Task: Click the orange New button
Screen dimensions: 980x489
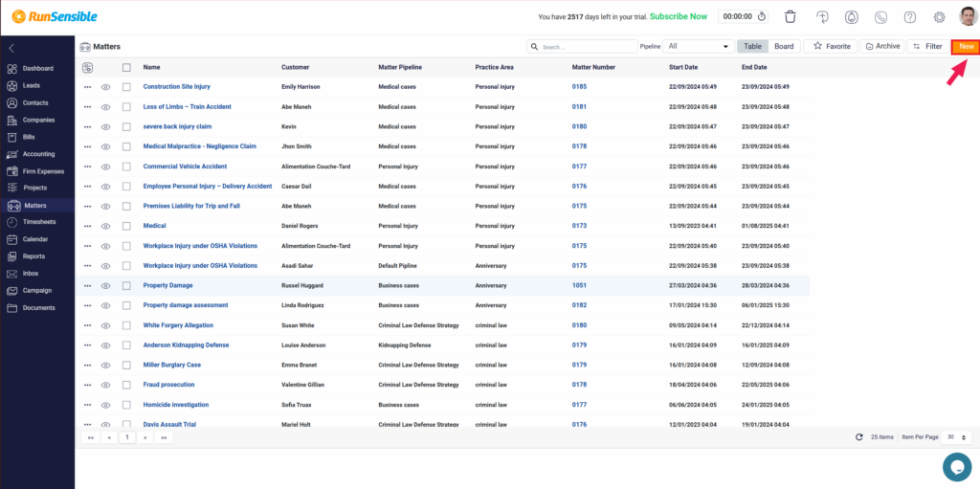Action: tap(966, 46)
